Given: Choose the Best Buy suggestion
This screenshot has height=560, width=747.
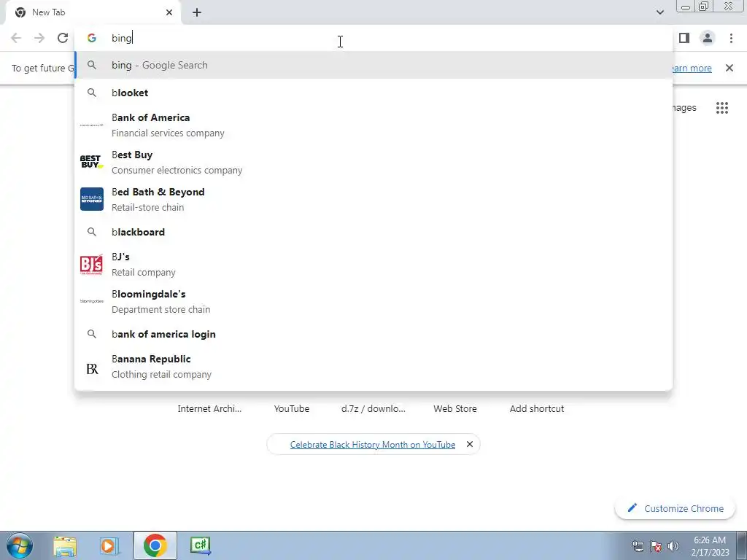Looking at the screenshot, I should tap(373, 163).
